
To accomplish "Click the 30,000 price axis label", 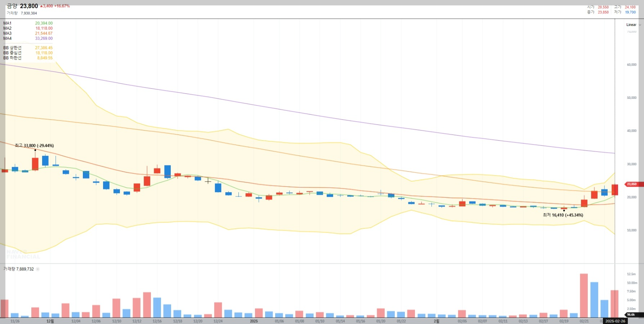I will [x=632, y=164].
